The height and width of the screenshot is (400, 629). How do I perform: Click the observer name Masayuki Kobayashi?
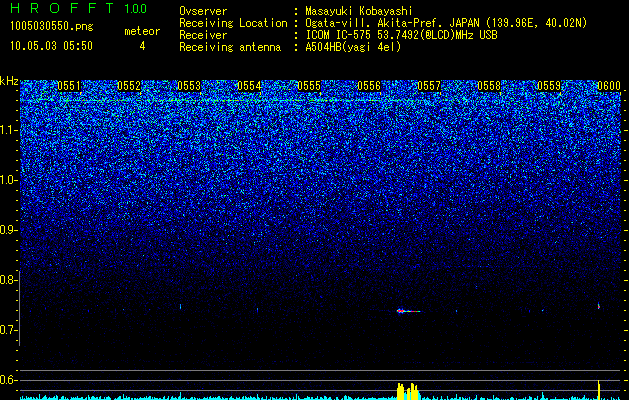[x=359, y=11]
